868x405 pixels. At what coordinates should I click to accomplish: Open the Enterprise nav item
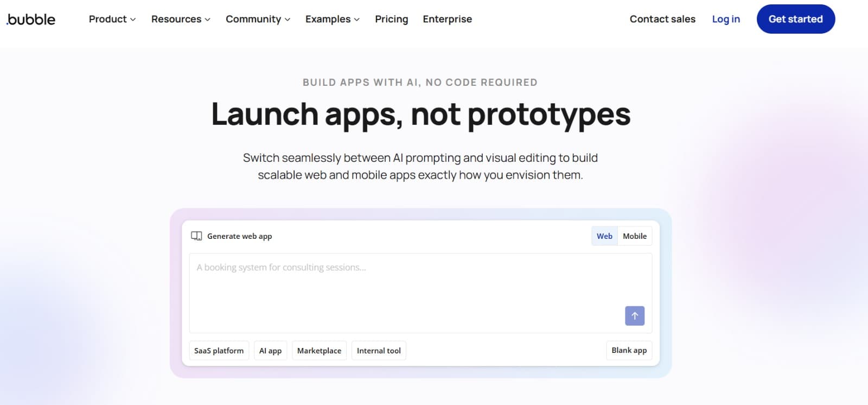447,19
